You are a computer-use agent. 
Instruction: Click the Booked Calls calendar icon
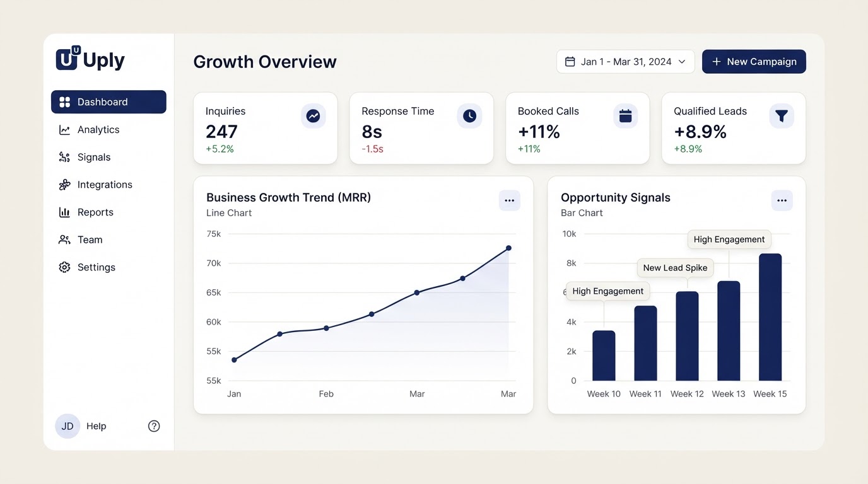click(x=625, y=116)
